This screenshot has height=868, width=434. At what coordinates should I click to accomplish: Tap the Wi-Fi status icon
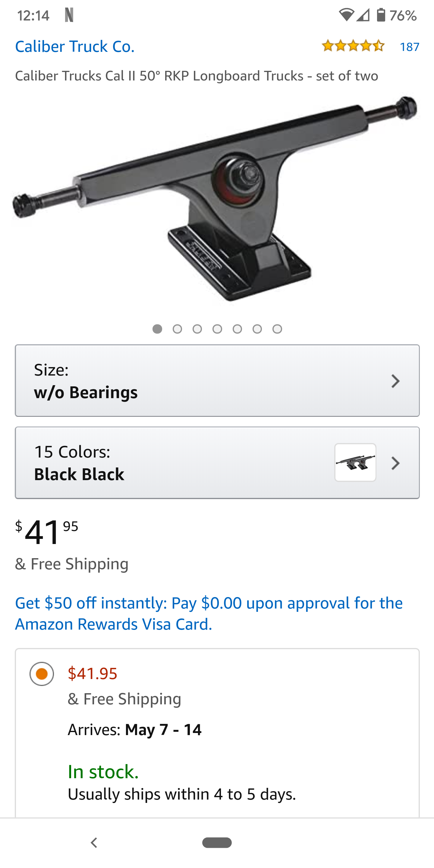tap(346, 15)
